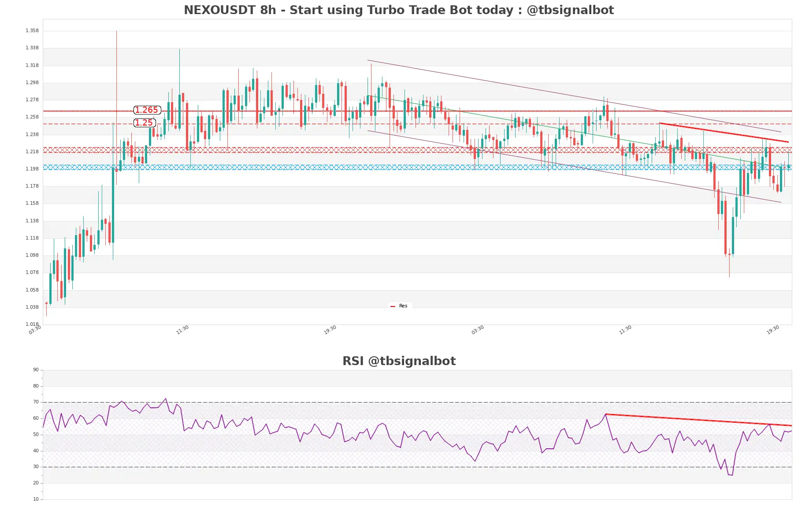Select the 1.265 price level label
798x532 pixels.
pos(147,110)
